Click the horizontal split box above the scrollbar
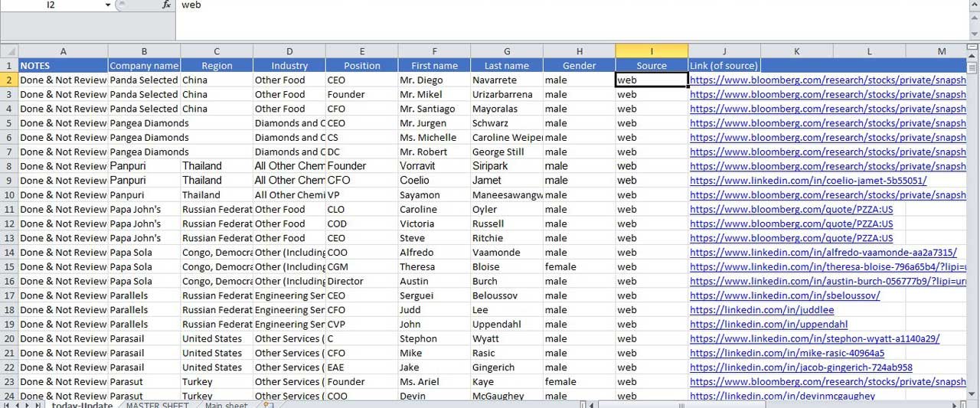Screen dimensions: 980x408 point(972,48)
